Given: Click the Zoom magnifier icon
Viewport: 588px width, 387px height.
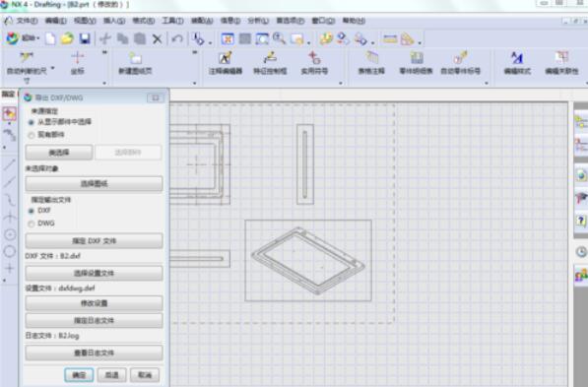Looking at the screenshot, I should pos(279,38).
